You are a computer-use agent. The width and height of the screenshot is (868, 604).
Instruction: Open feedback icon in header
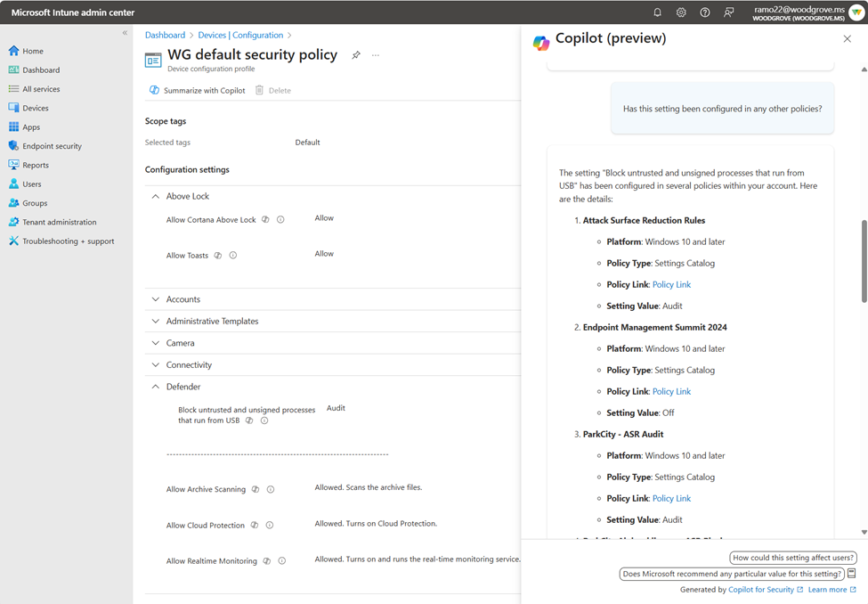pyautogui.click(x=728, y=12)
